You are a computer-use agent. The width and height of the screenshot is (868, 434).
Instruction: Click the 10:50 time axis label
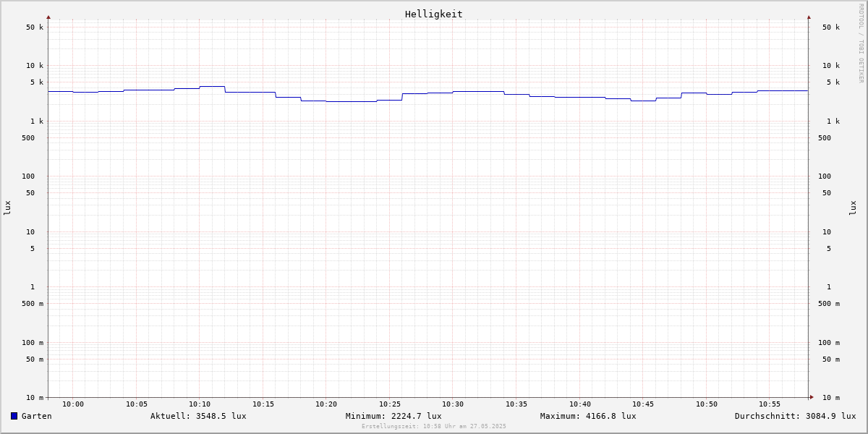[x=707, y=404]
